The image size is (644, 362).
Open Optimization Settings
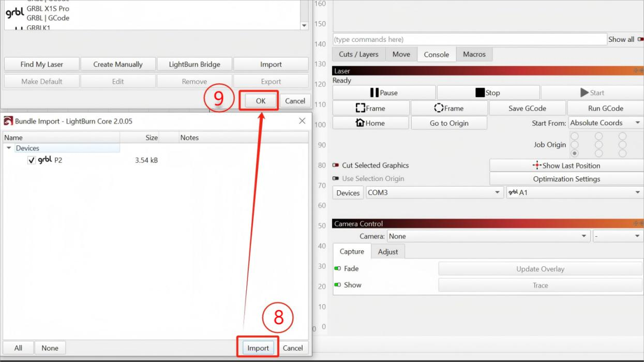[566, 179]
